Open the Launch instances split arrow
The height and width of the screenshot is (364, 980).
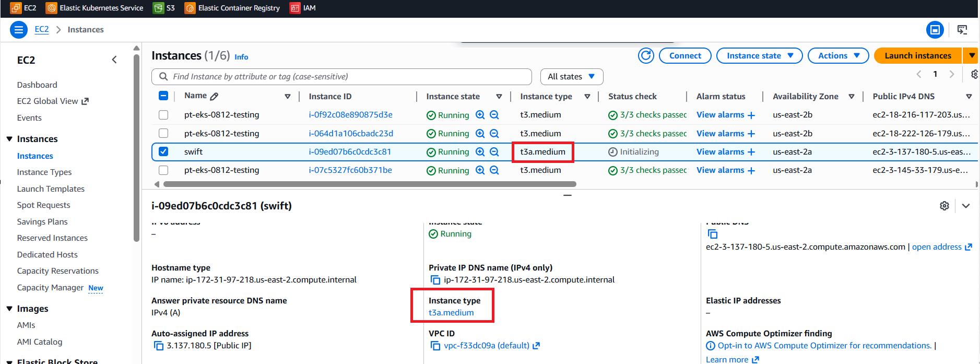971,55
